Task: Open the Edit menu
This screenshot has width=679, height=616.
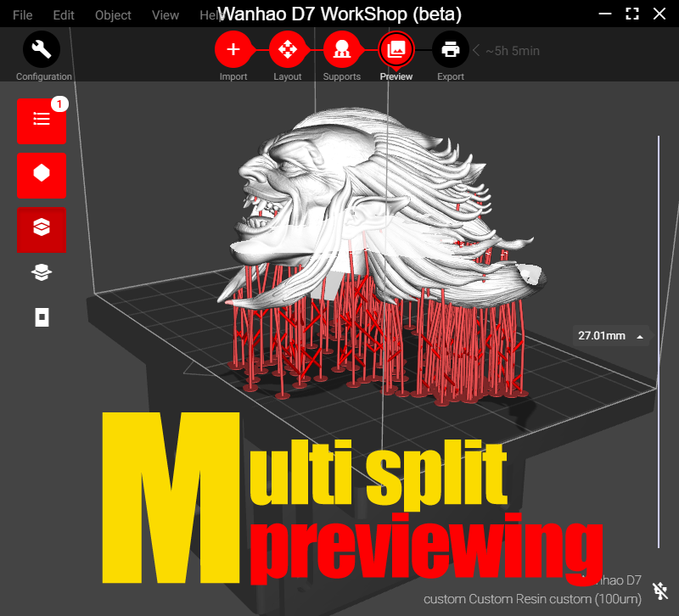Action: (64, 15)
